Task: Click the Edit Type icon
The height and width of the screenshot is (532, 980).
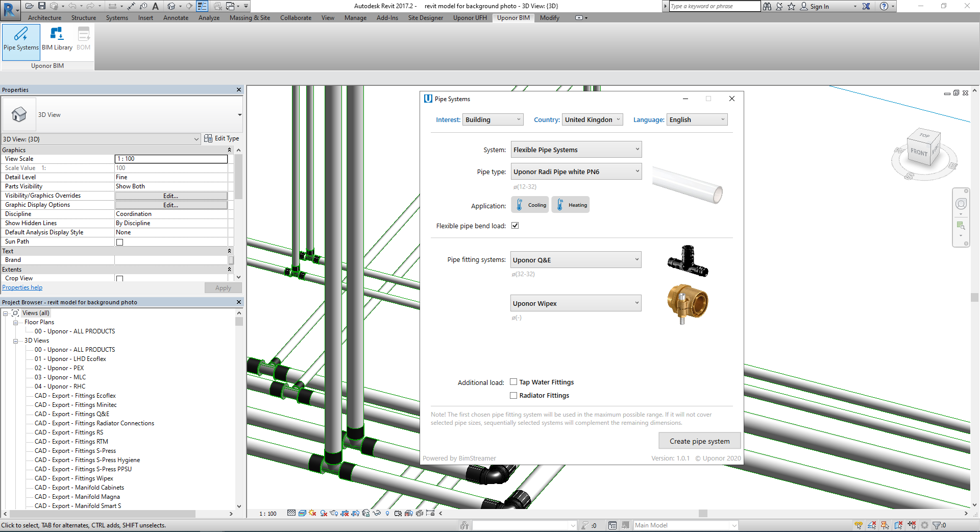Action: 208,138
